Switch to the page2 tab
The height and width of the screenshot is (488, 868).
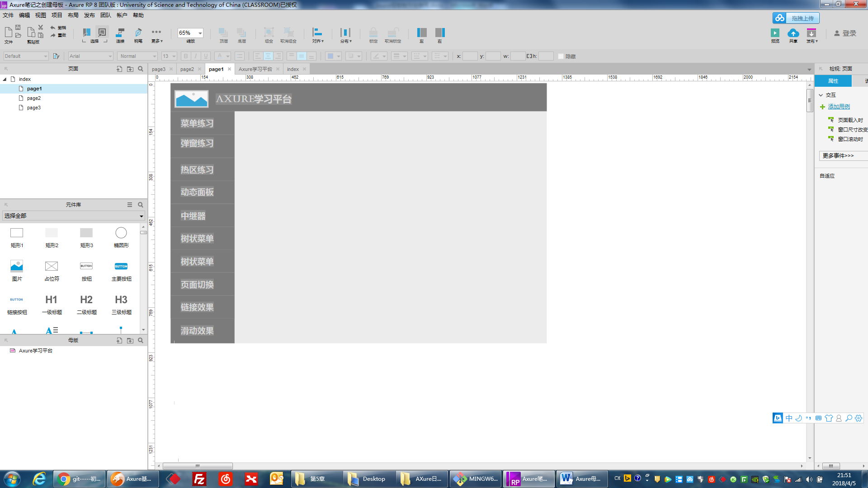(x=187, y=69)
